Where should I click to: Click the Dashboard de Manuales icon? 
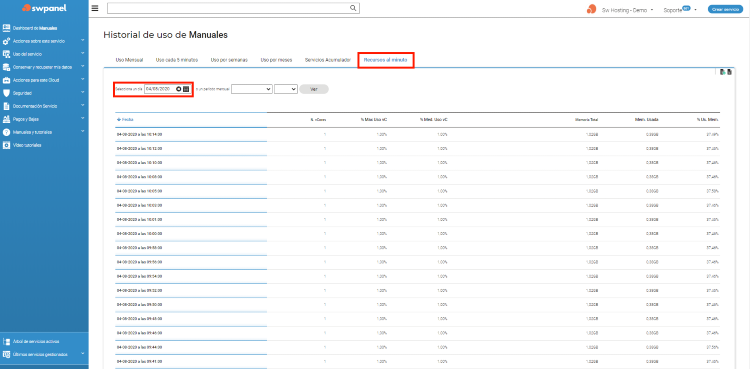pos(7,28)
